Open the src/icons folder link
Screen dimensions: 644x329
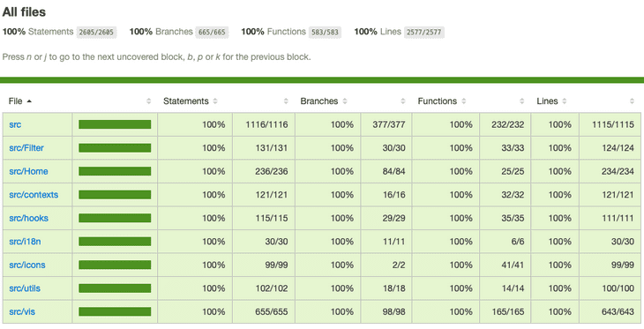pyautogui.click(x=27, y=265)
